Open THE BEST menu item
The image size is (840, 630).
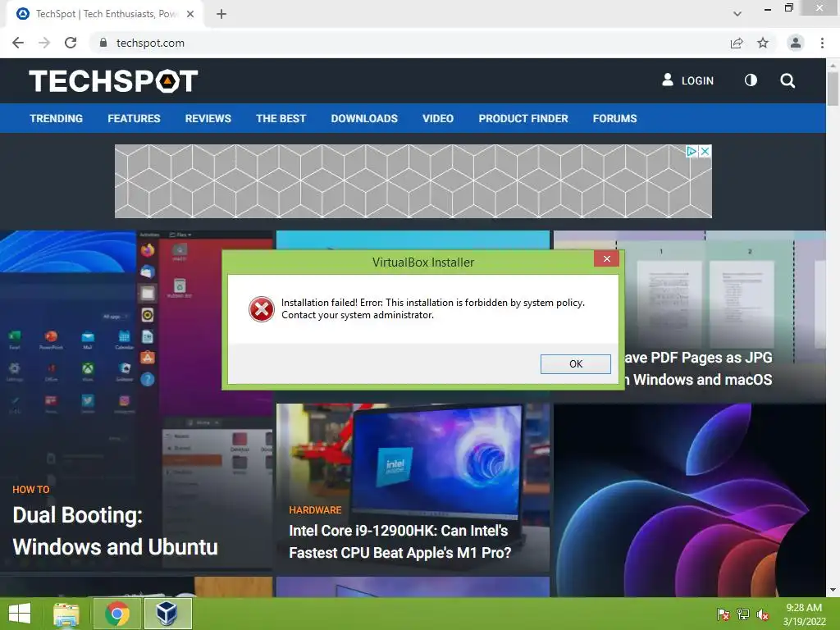pyautogui.click(x=281, y=118)
